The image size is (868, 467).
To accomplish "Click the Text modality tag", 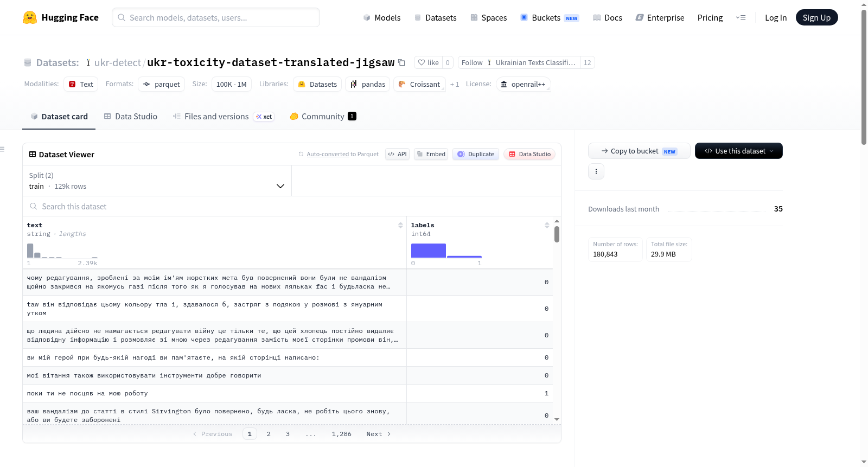I will [81, 84].
